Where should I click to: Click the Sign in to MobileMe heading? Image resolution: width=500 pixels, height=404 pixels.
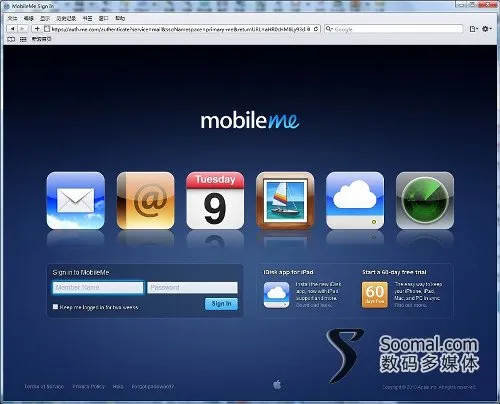coord(81,272)
